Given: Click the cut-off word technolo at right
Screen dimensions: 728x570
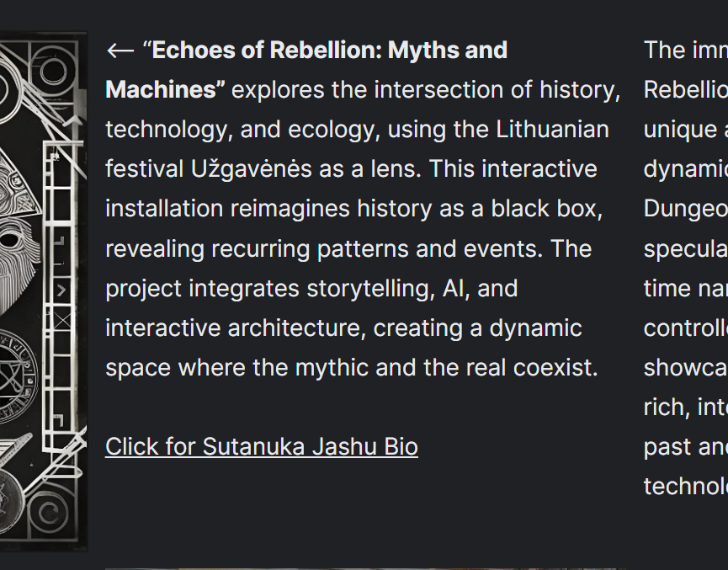Looking at the screenshot, I should pos(686,487).
